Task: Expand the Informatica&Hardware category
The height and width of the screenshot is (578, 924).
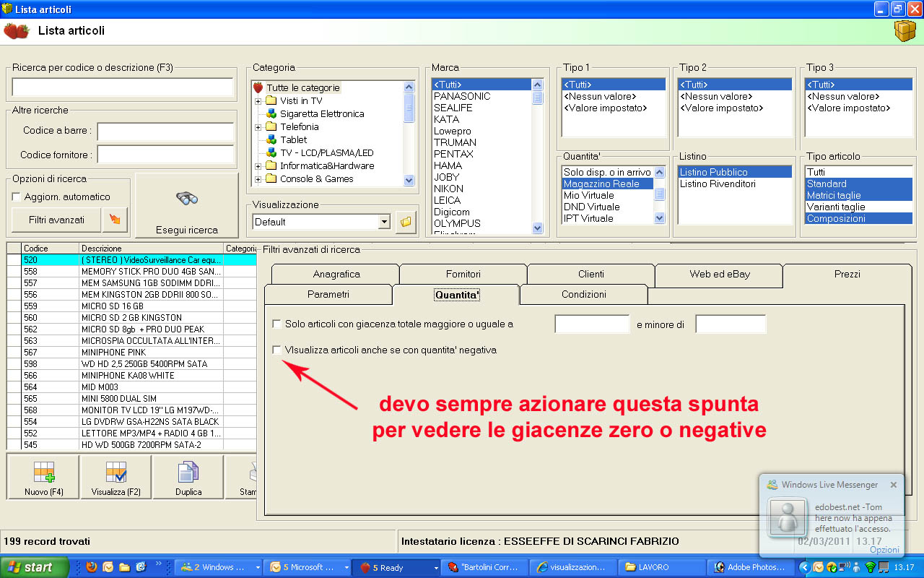Action: 258,166
